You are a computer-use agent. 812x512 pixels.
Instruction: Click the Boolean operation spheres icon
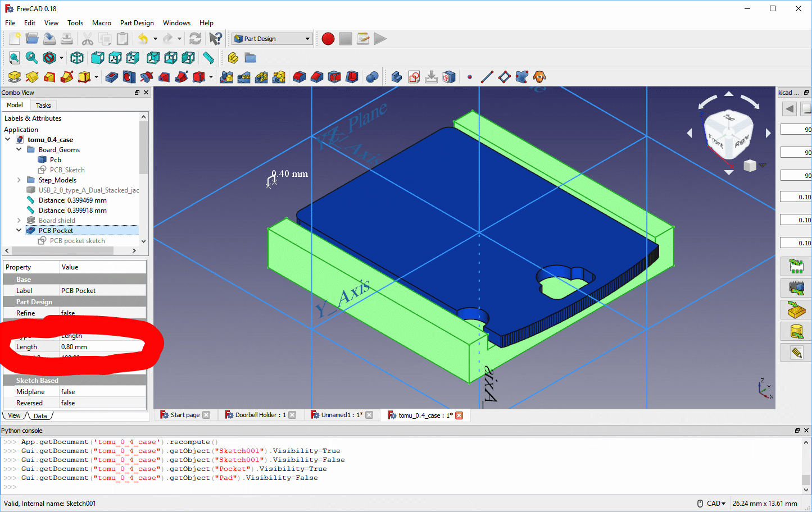[371, 77]
